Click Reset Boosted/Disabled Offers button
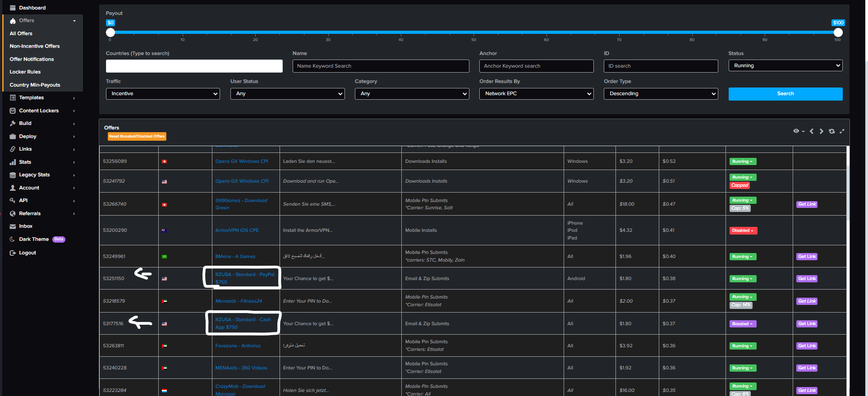This screenshot has height=396, width=868. point(137,136)
